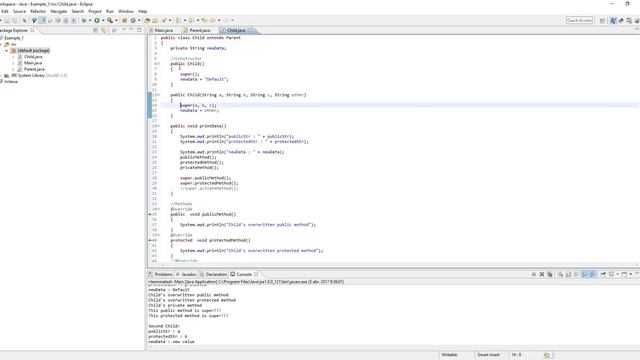Screen dimensions: 640x360
Task: Toggle Mark Occurrences in the main toolbar
Action: (x=42, y=20)
